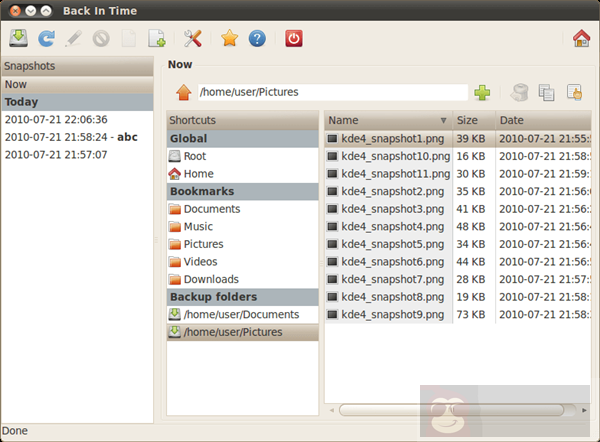Open Settings via the tools icon

[192, 38]
